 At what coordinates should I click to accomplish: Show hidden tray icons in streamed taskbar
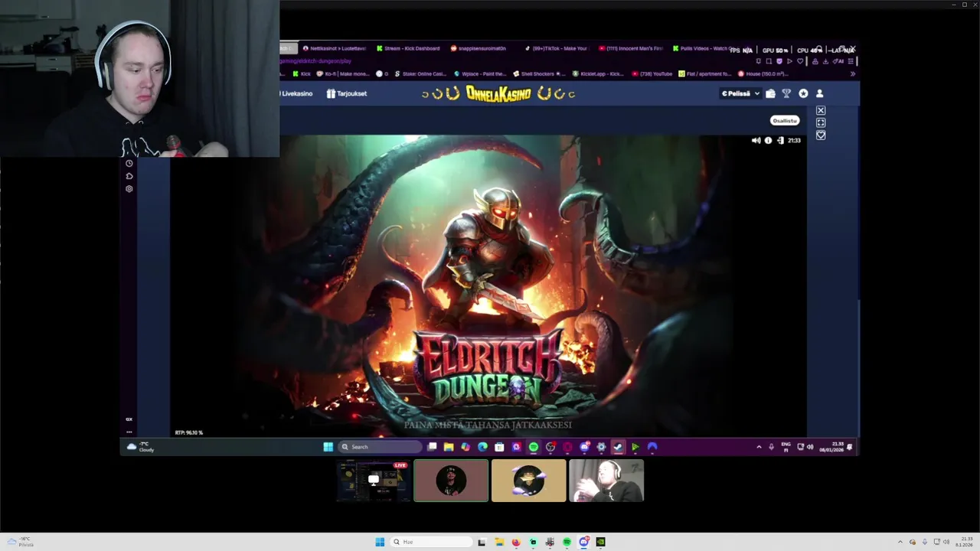759,447
